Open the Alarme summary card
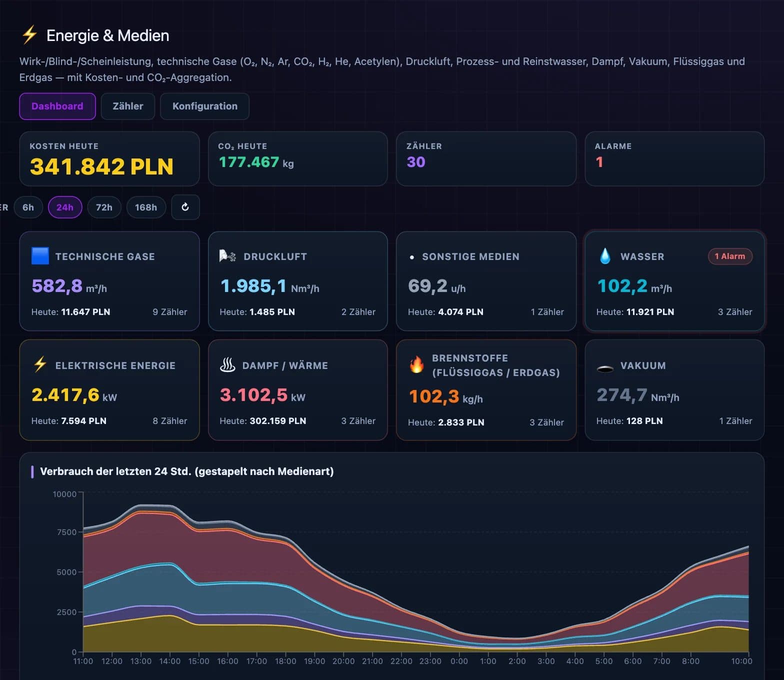Image resolution: width=784 pixels, height=680 pixels. [x=674, y=158]
